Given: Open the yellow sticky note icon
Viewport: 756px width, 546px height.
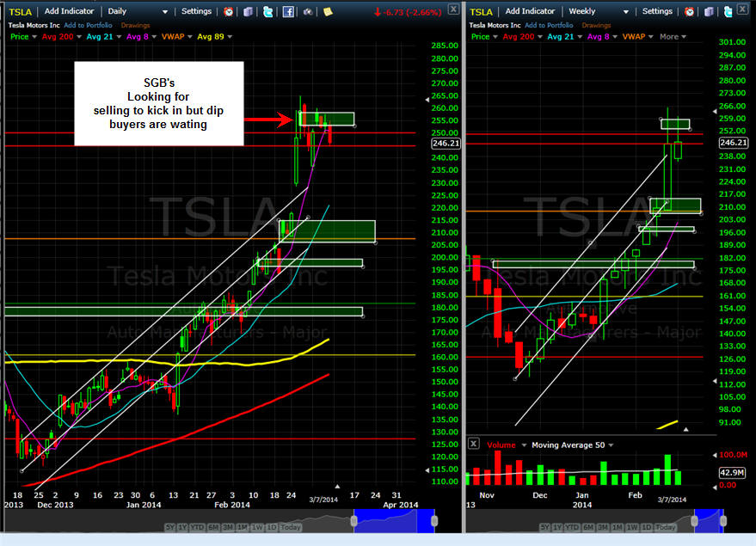Looking at the screenshot, I should [328, 11].
